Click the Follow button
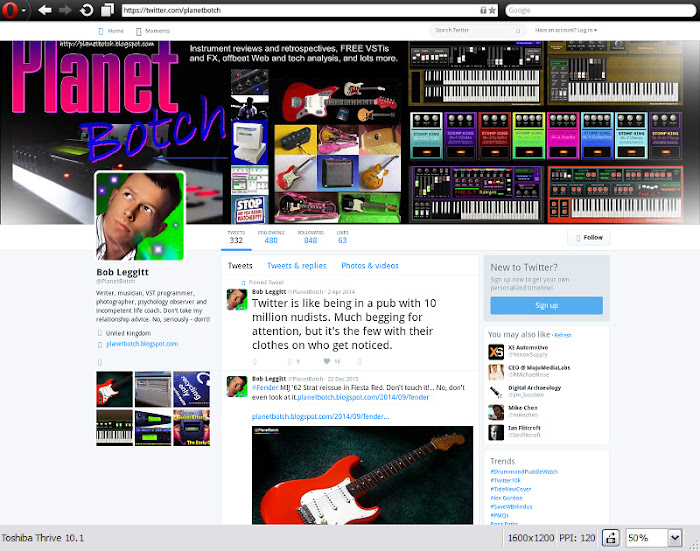Image resolution: width=700 pixels, height=551 pixels. (589, 238)
